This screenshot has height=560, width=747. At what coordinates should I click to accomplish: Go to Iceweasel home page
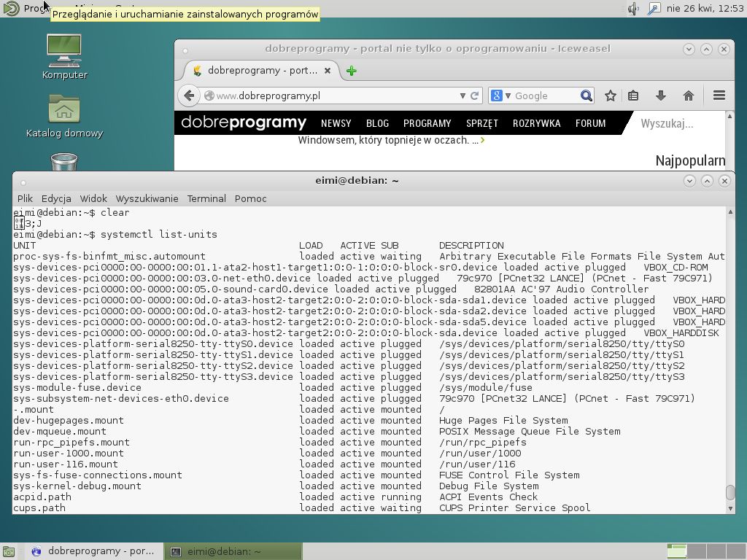click(689, 96)
